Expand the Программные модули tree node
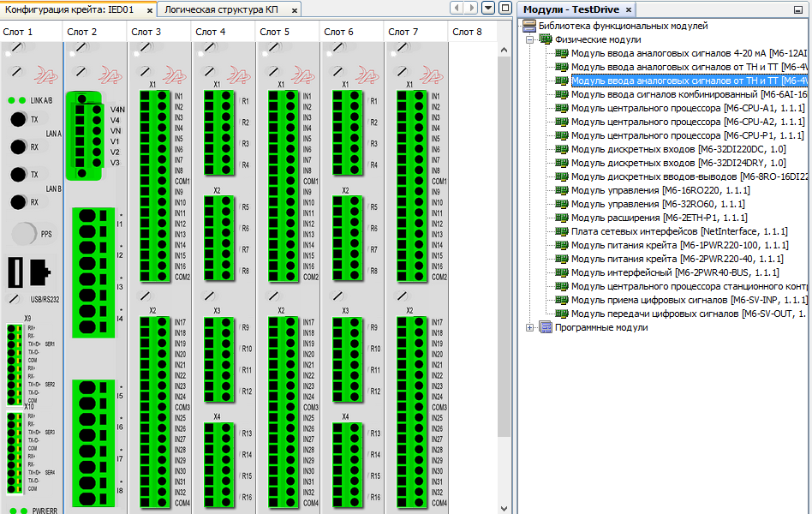The width and height of the screenshot is (812, 514). [530, 327]
